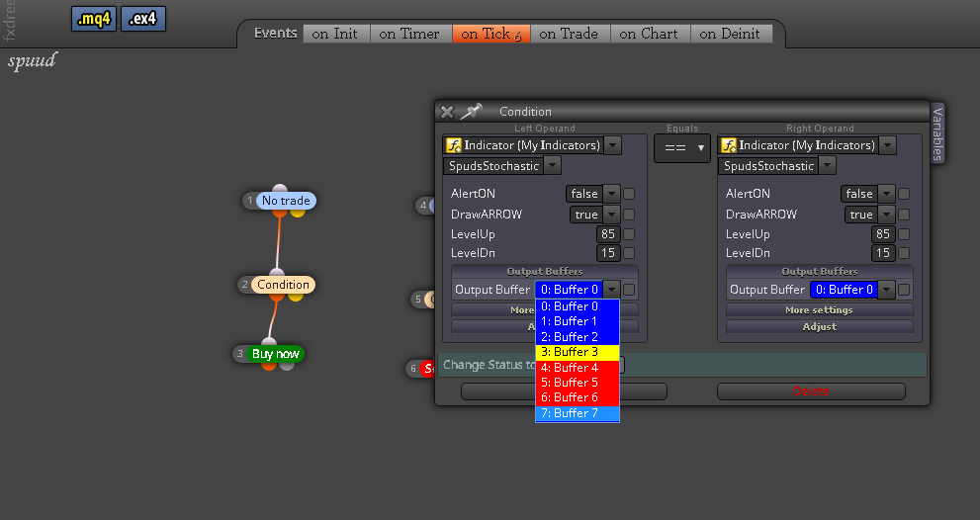The image size is (980, 520).
Task: Click left operand LevelDn value 15 field
Action: 608,253
